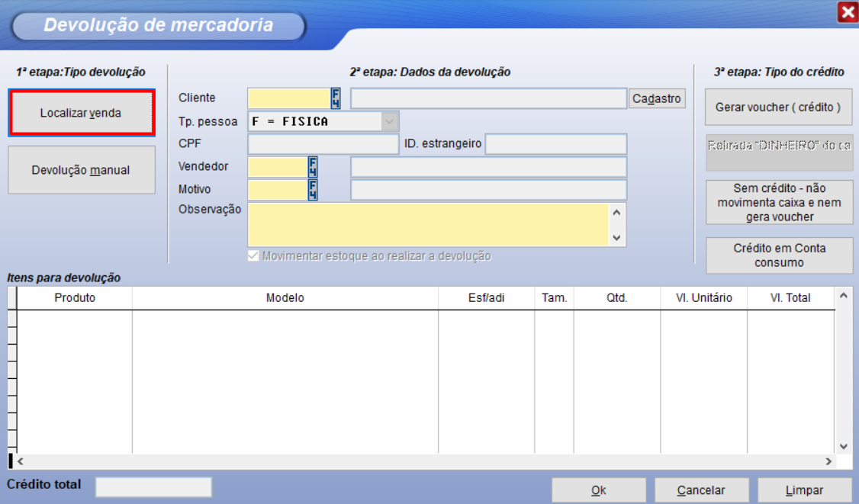Click into the CPF field
The image size is (859, 504).
click(322, 144)
